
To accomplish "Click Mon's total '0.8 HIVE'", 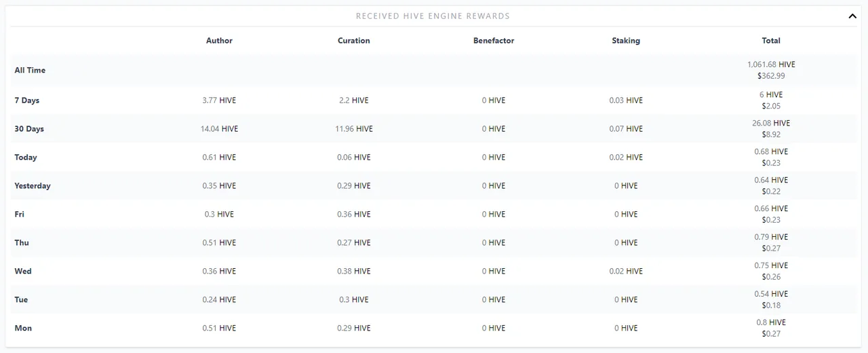I will click(x=771, y=323).
